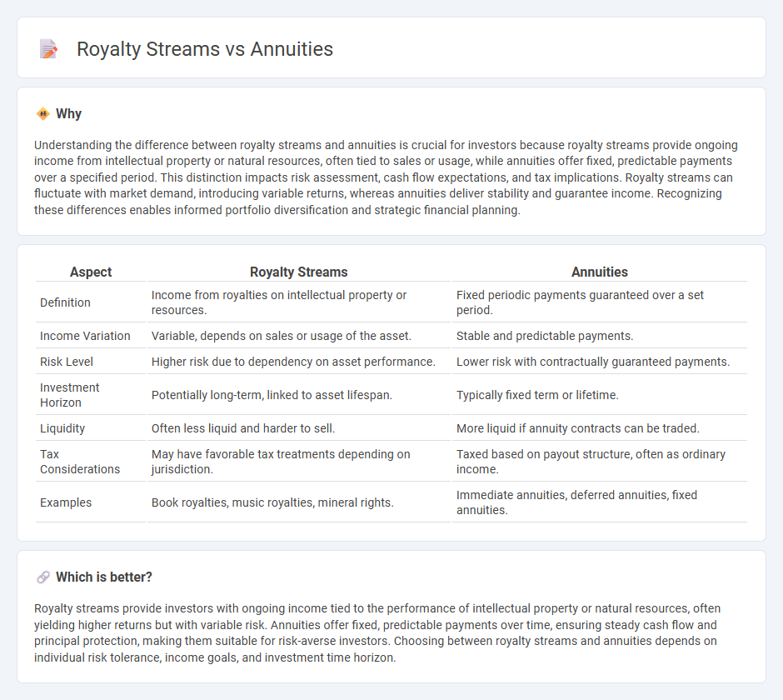783x700 pixels.
Task: Click the paragraph starting 'Royalty streams provide investors'
Action: 377,633
